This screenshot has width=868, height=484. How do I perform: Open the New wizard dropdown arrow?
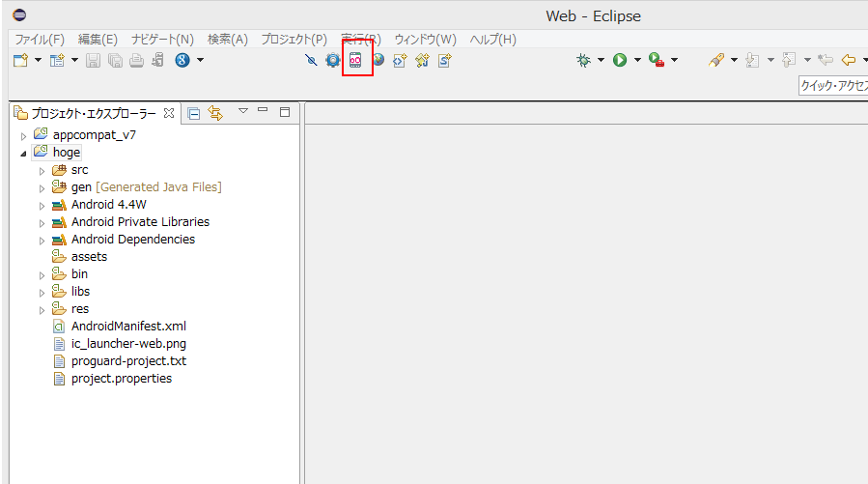39,60
